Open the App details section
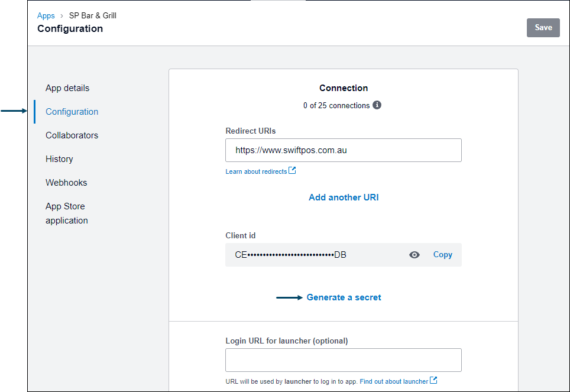 coord(67,88)
